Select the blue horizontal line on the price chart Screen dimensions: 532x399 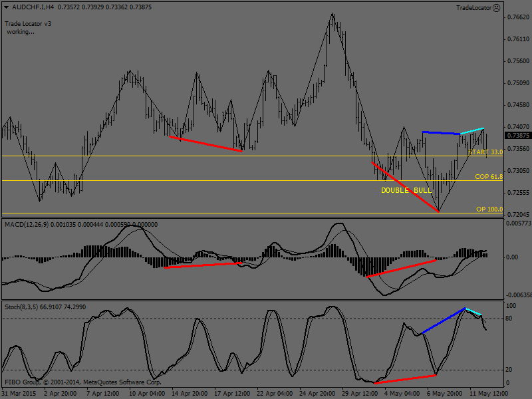[441, 133]
